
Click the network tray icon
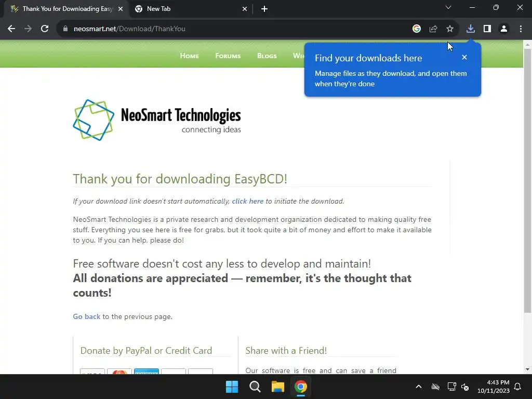(x=451, y=387)
